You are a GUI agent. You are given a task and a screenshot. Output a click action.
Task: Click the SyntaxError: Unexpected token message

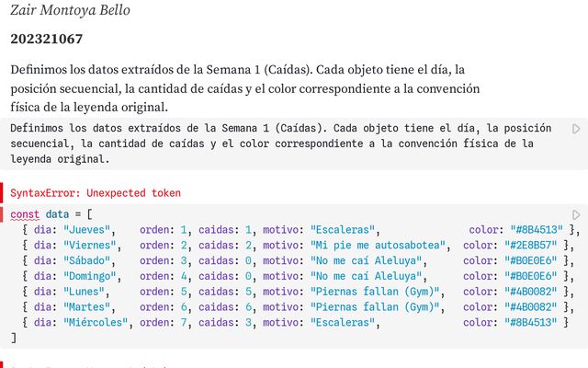pos(96,193)
